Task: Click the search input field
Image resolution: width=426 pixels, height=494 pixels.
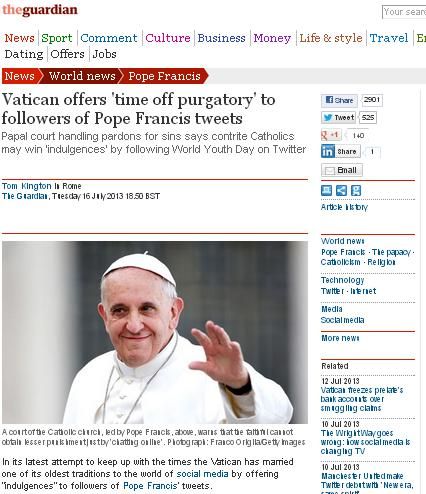Action: click(404, 12)
